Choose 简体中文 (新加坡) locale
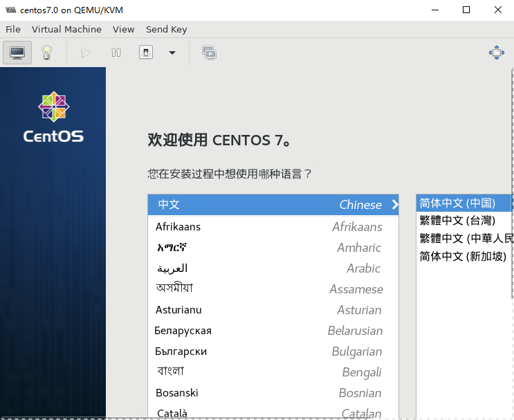Screen dimensions: 514x420 point(464,256)
